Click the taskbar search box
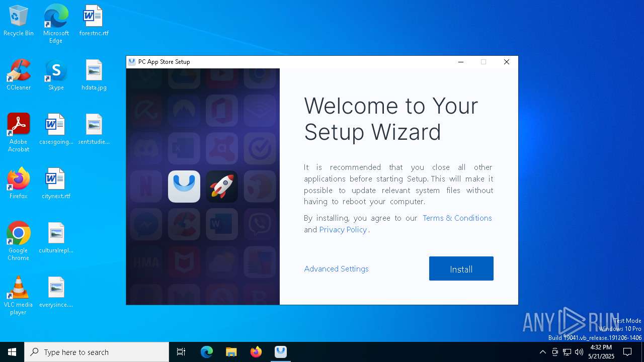The height and width of the screenshot is (362, 644). 97,352
